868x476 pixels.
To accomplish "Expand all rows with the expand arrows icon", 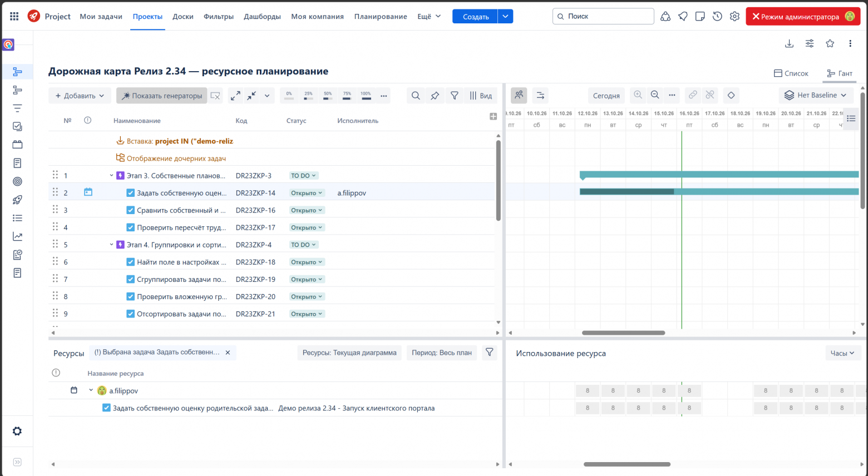I will pos(235,96).
